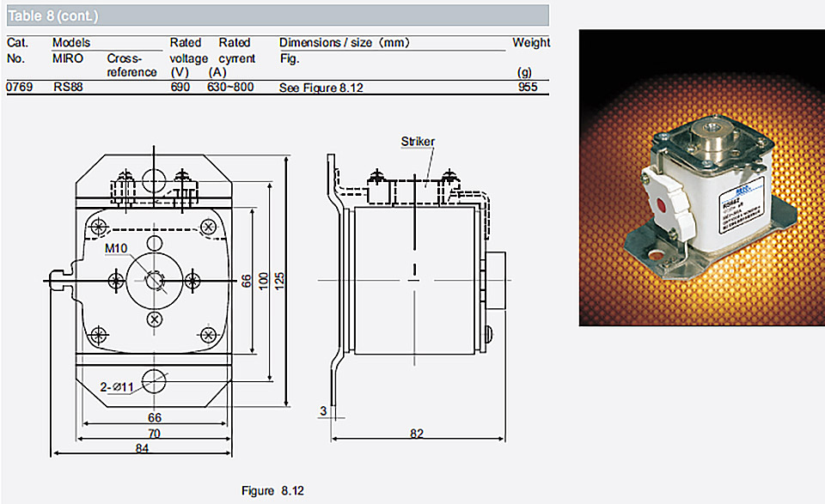Viewport: 825px width, 504px height.
Task: Click the "Table 8 (cont.)" heading
Action: [53, 15]
